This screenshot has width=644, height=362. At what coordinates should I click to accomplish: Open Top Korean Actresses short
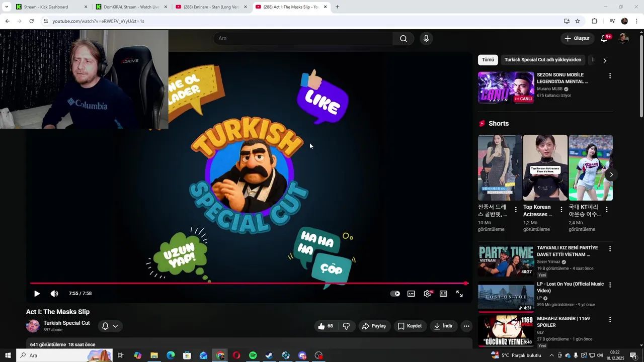coord(545,167)
